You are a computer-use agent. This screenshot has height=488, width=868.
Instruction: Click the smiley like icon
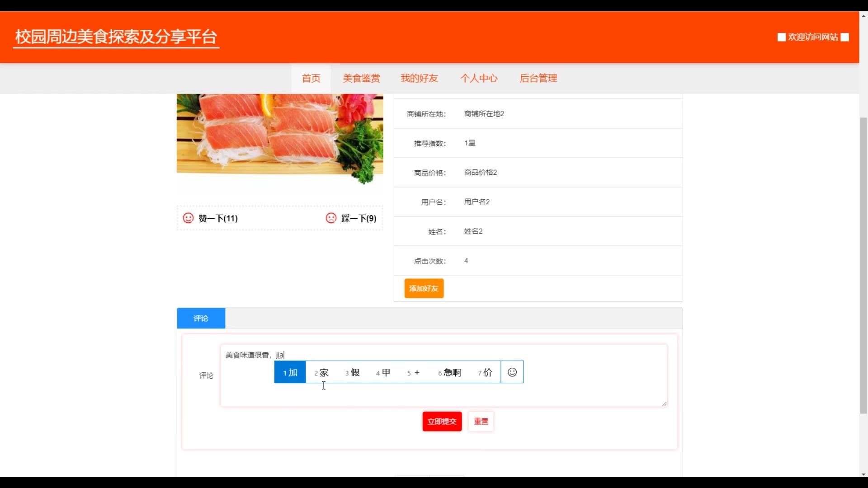click(x=188, y=218)
